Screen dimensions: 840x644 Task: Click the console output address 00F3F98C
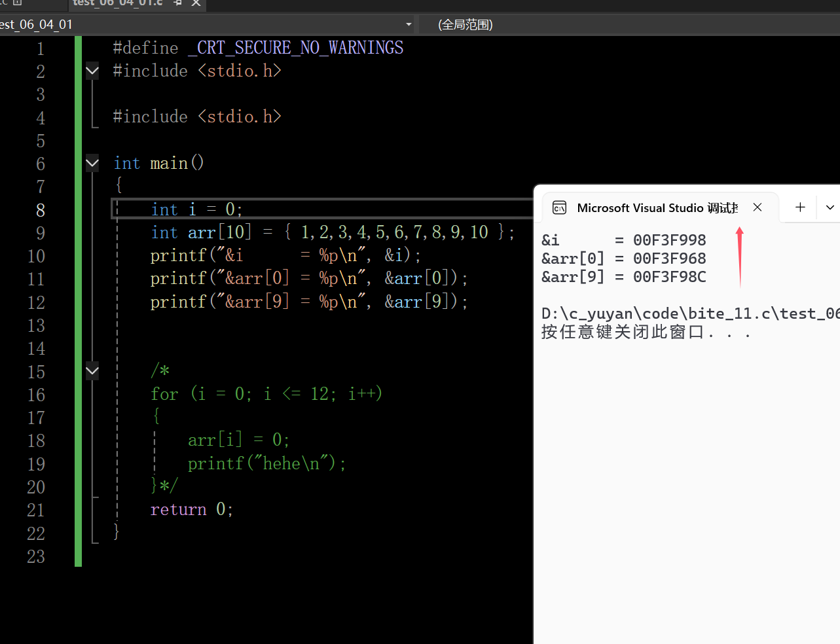670,277
